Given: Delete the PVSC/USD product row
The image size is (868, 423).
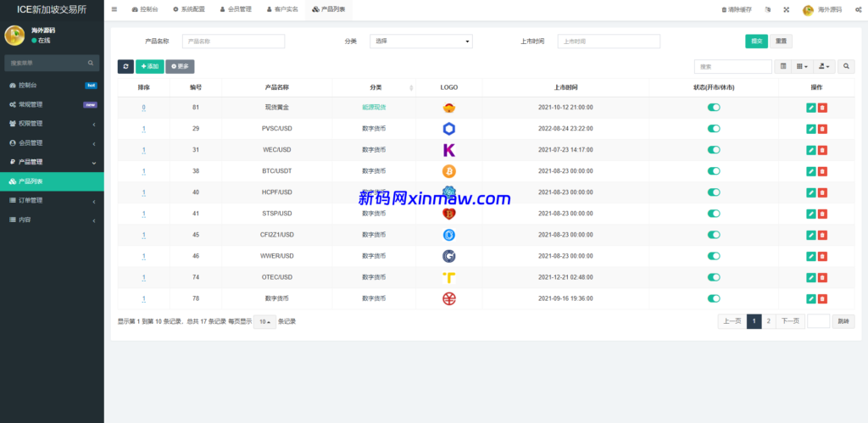Looking at the screenshot, I should pyautogui.click(x=822, y=129).
